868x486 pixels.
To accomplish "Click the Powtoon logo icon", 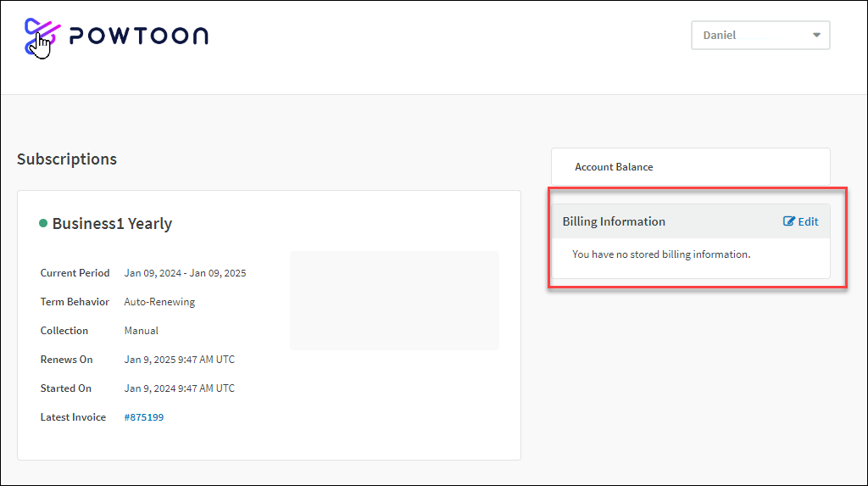I will coord(42,36).
